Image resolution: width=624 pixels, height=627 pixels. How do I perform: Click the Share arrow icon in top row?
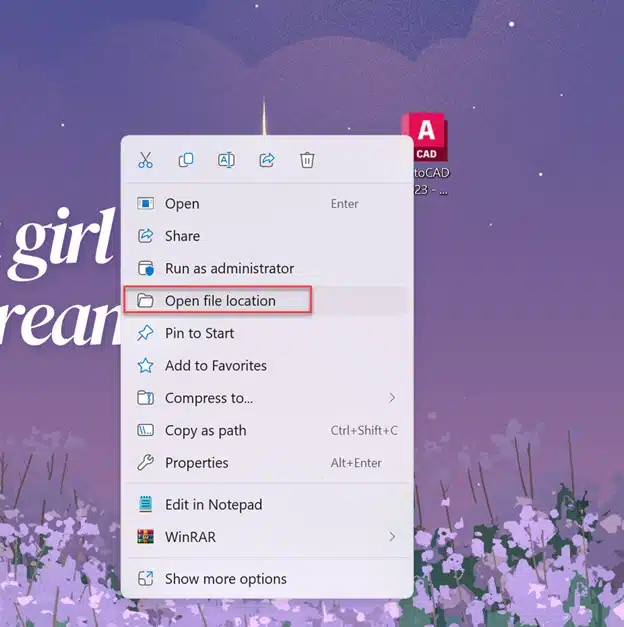tap(267, 160)
